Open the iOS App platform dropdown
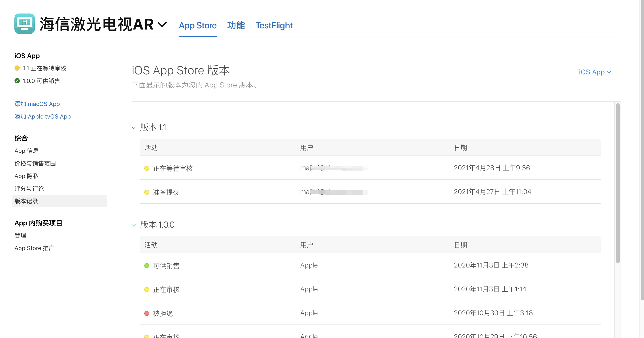Screen dimensions: 644x338 595,72
